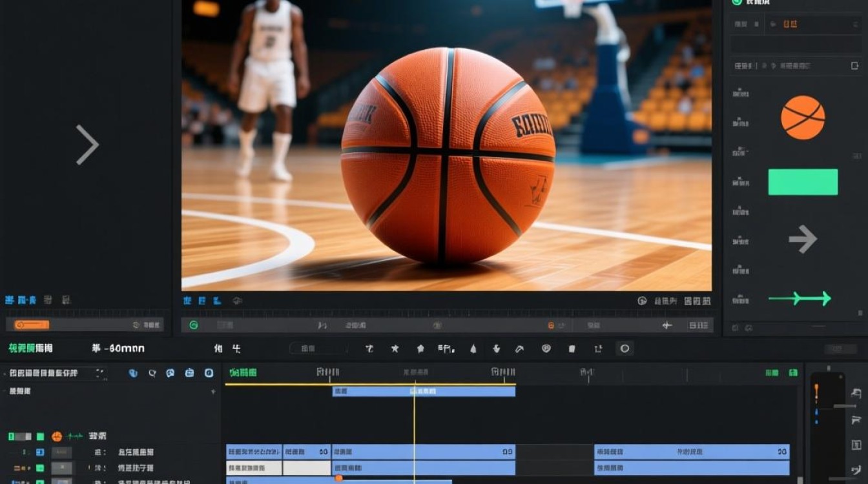The height and width of the screenshot is (484, 868).
Task: Toggle the green square on the second video track
Action: coord(40,468)
